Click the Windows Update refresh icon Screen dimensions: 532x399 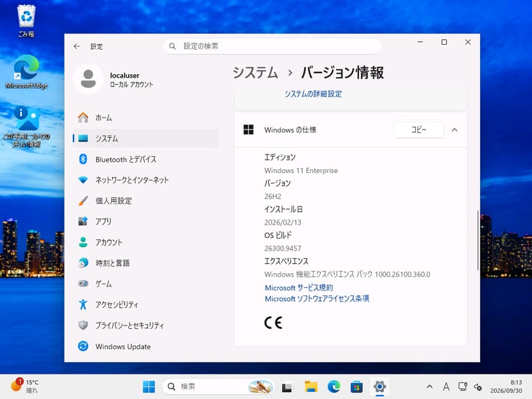click(83, 346)
